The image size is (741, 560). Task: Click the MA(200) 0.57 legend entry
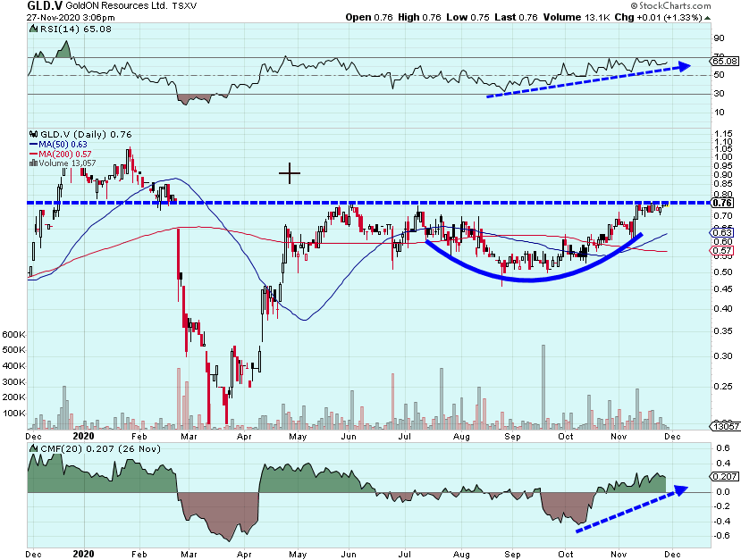click(x=61, y=154)
